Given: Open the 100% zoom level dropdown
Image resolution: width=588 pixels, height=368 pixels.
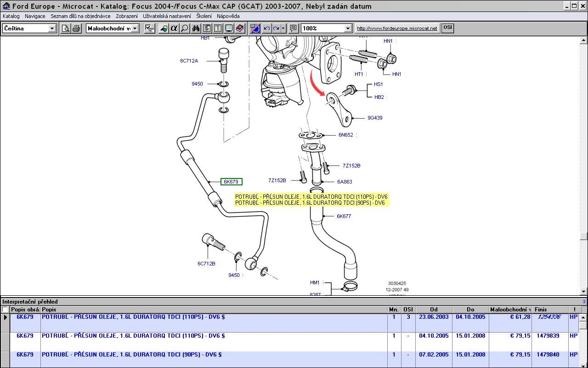Looking at the screenshot, I should click(348, 29).
